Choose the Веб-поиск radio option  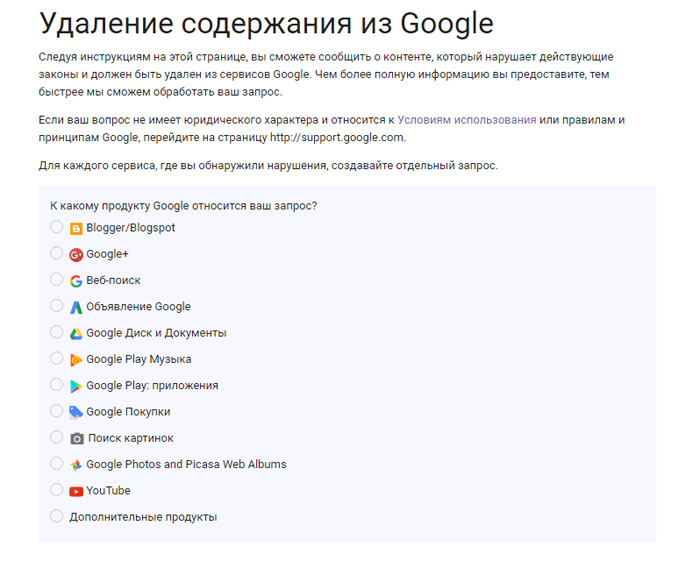[56, 280]
